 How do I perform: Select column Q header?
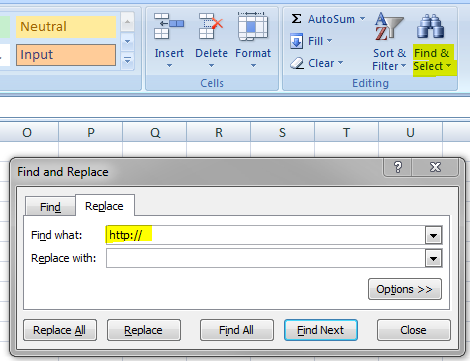(155, 132)
